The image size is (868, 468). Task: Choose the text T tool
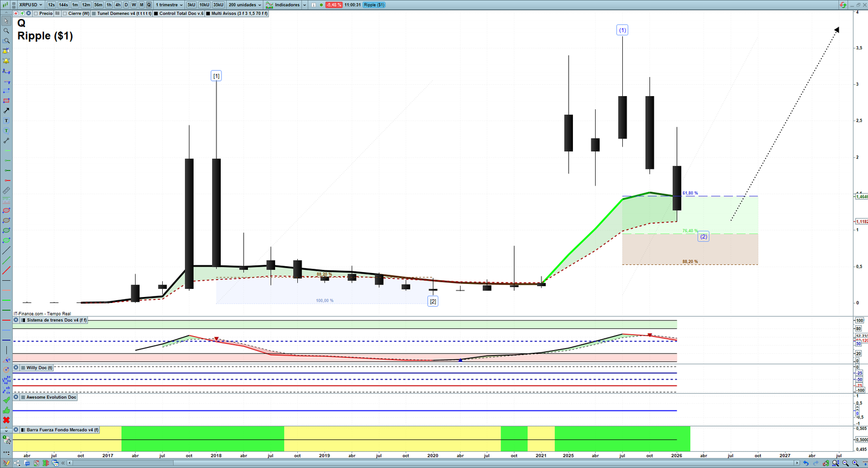coord(6,121)
